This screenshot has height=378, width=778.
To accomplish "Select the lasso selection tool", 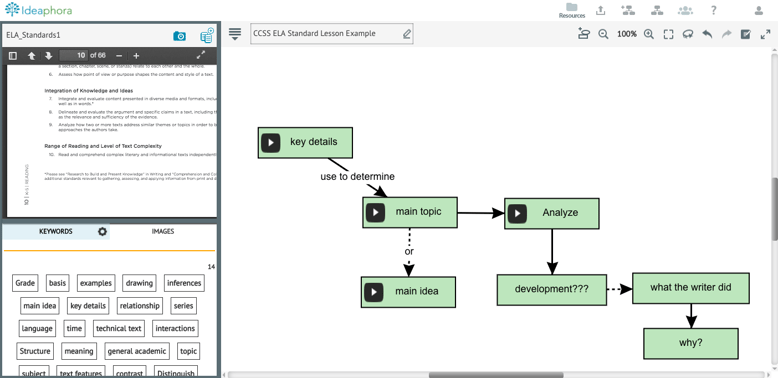I will click(687, 34).
